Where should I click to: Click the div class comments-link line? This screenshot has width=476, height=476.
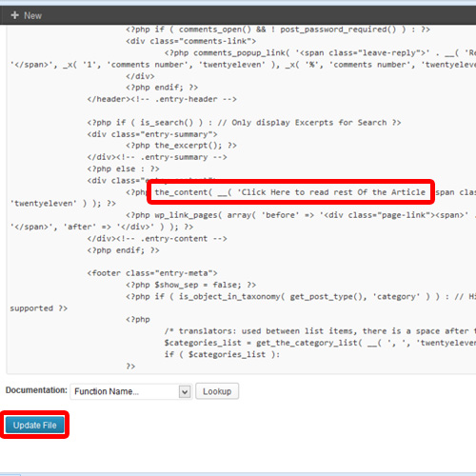(190, 41)
